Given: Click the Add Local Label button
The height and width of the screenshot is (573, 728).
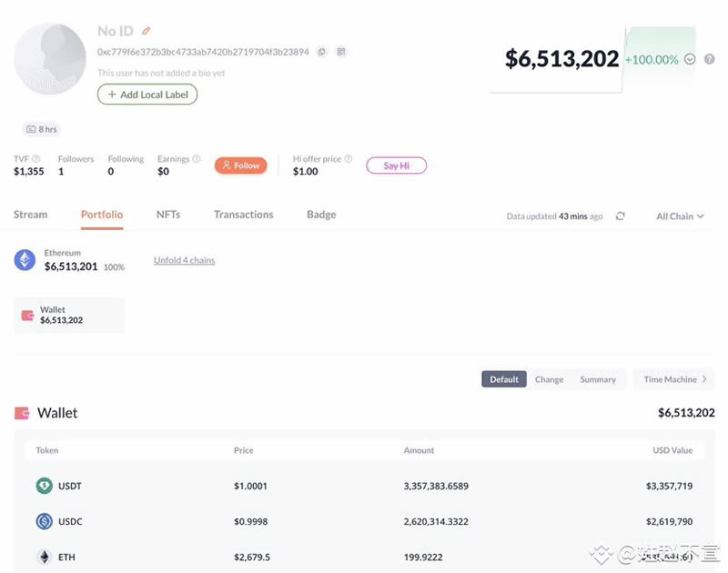Looking at the screenshot, I should 147,95.
